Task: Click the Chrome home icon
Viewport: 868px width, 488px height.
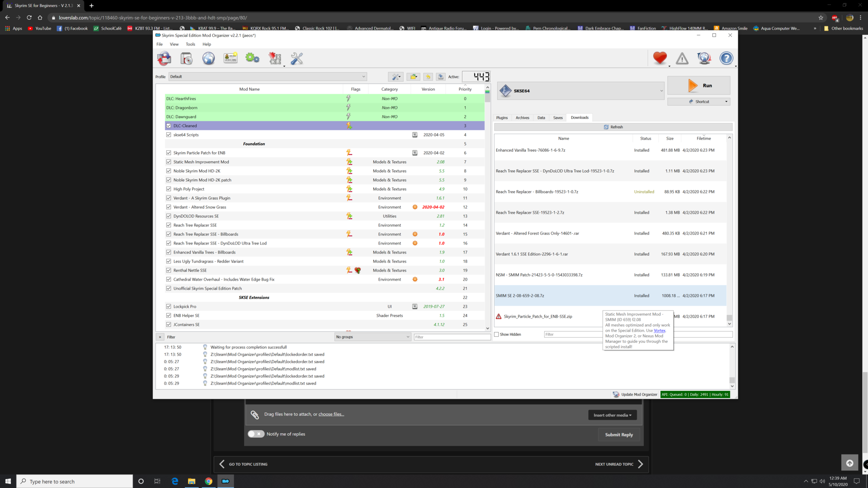Action: [40, 18]
